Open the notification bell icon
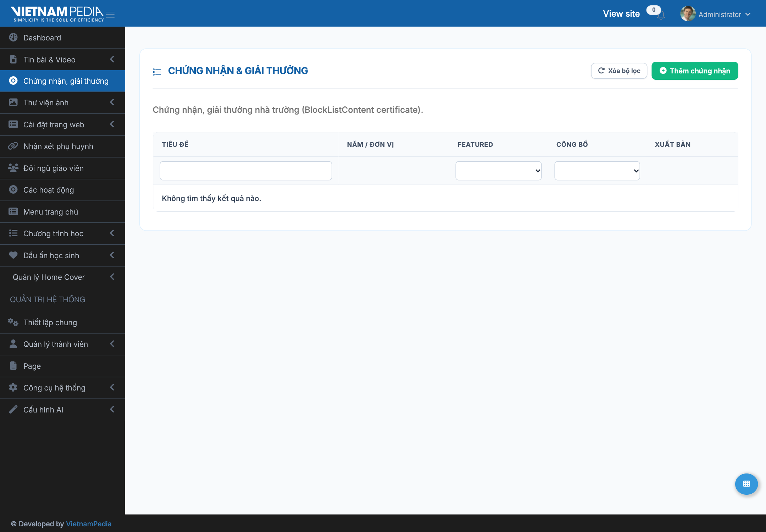Image resolution: width=766 pixels, height=532 pixels. click(x=661, y=16)
